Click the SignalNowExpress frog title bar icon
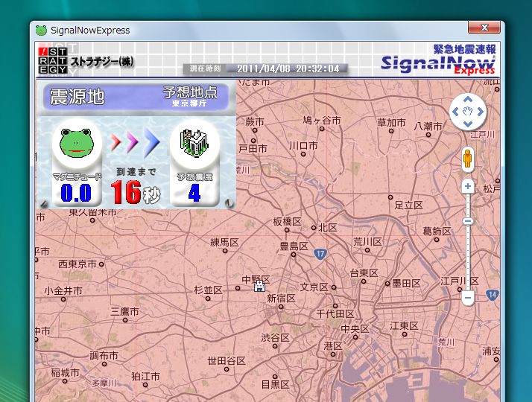Screen dimensions: 532x402 [41, 31]
